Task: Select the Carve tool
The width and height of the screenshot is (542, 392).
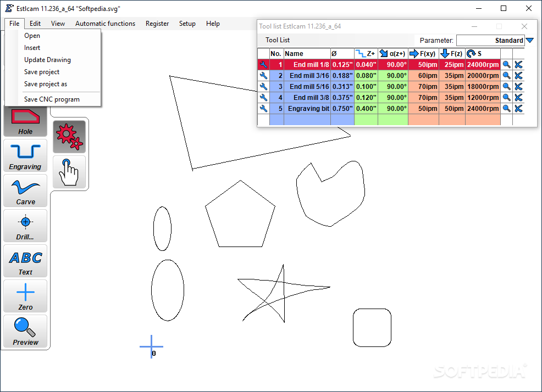Action: (x=25, y=191)
